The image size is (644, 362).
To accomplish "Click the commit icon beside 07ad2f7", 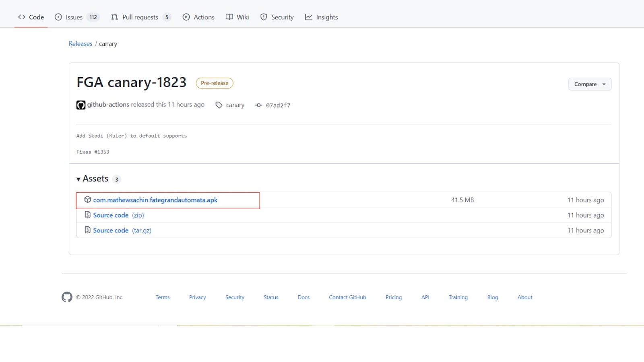I will (x=258, y=105).
